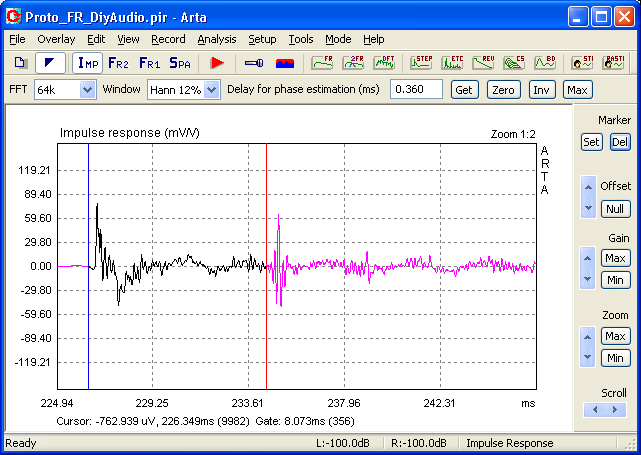Open the CS cumulative spectrum icon
The width and height of the screenshot is (641, 455).
click(514, 63)
